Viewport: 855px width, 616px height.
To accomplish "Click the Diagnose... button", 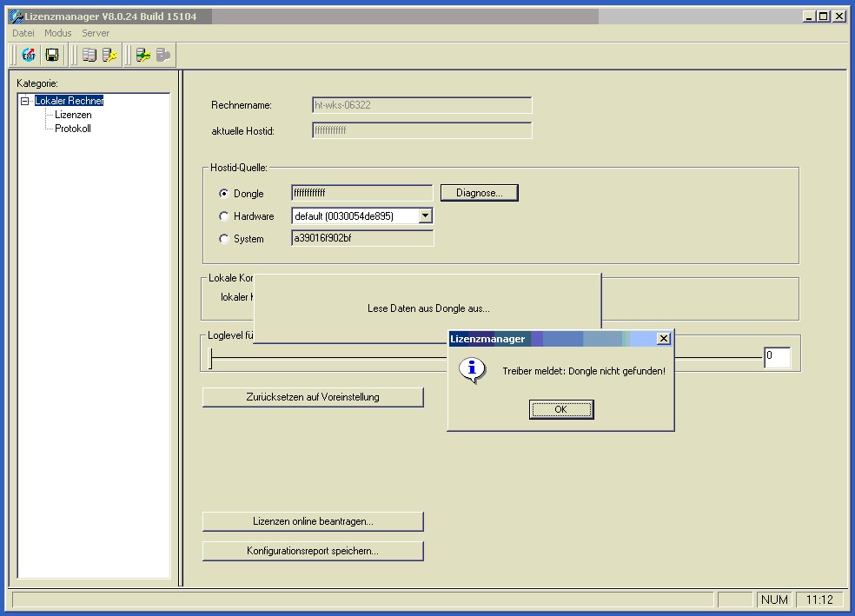I will tap(480, 193).
